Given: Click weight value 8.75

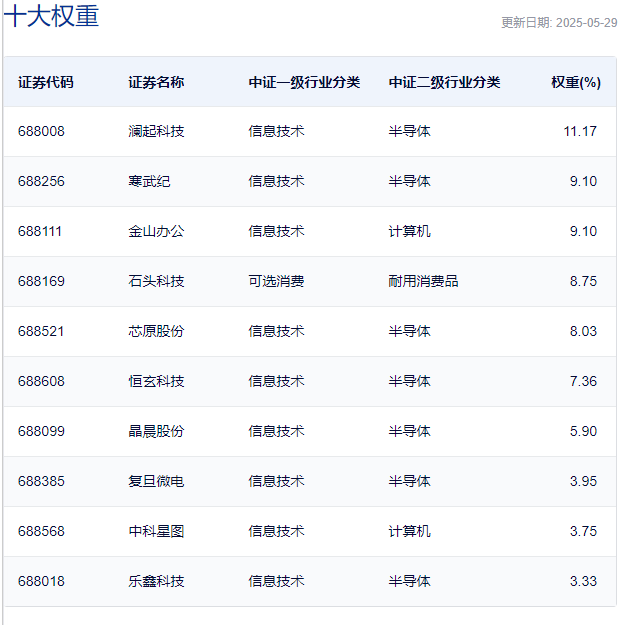Looking at the screenshot, I should (583, 281).
